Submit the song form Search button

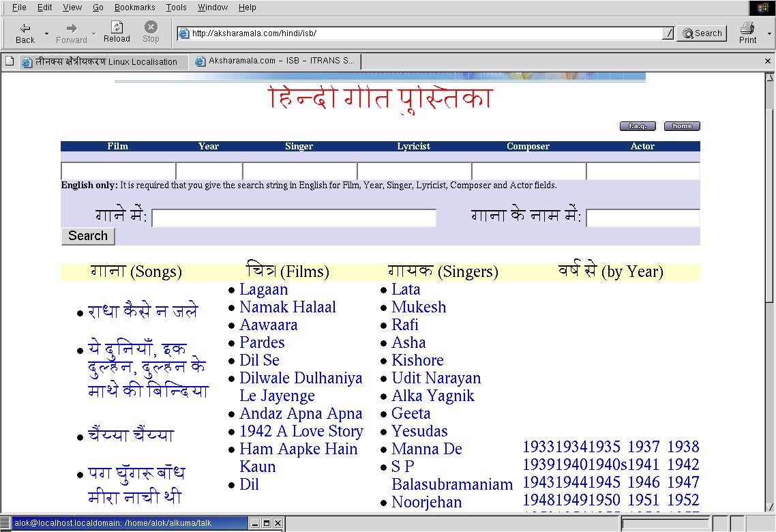click(x=87, y=236)
